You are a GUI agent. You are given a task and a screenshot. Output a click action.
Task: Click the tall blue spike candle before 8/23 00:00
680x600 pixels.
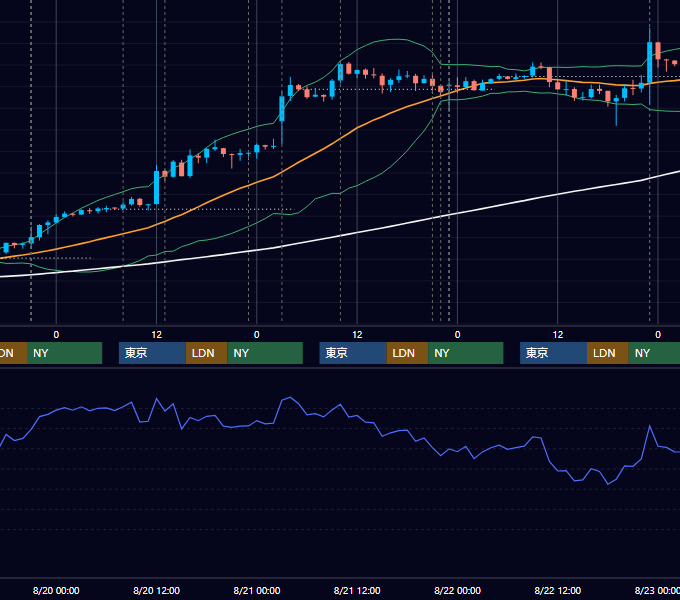650,62
